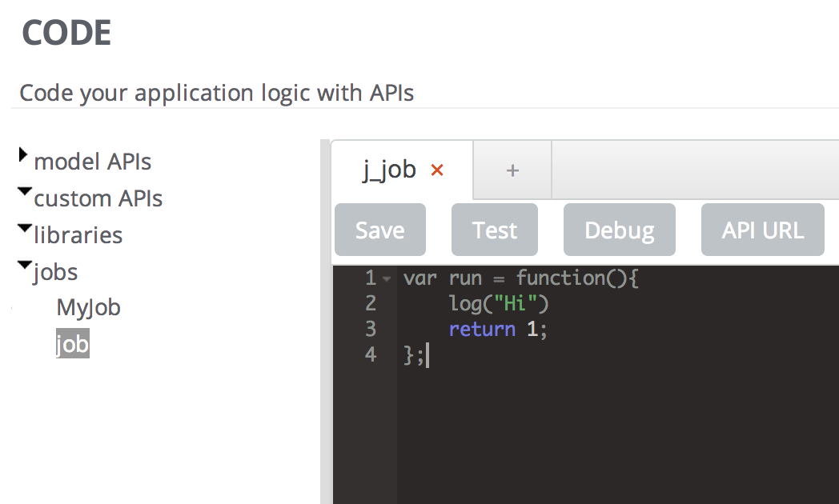This screenshot has height=504, width=839.
Task: Close the j_job tab with red X
Action: [x=437, y=170]
